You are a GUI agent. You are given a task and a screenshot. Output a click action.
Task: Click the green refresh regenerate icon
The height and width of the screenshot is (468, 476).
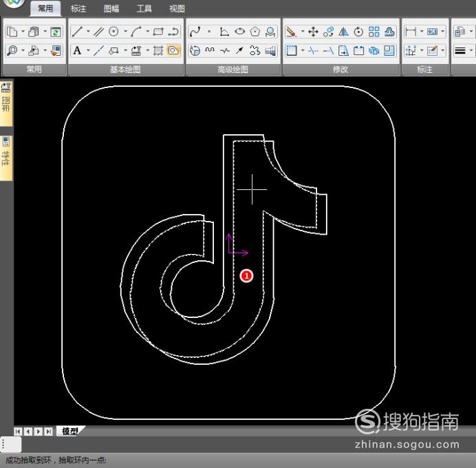(x=56, y=32)
